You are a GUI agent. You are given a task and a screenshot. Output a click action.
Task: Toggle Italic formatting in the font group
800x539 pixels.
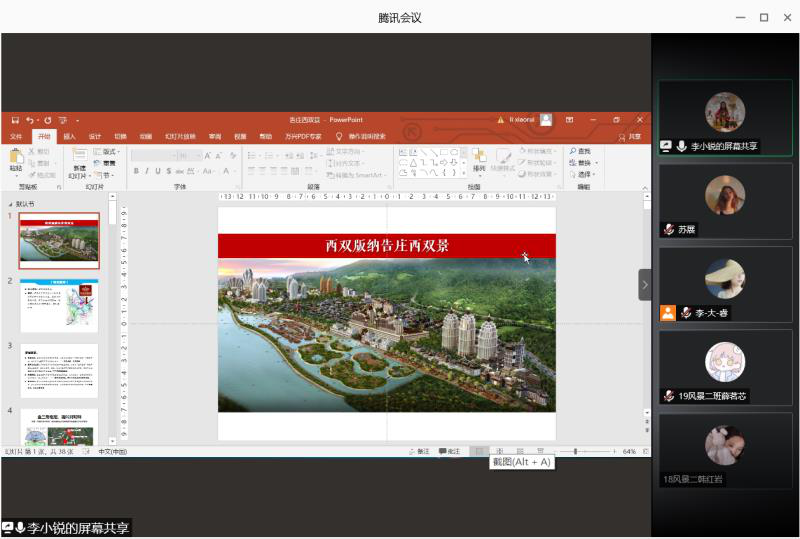(x=147, y=171)
